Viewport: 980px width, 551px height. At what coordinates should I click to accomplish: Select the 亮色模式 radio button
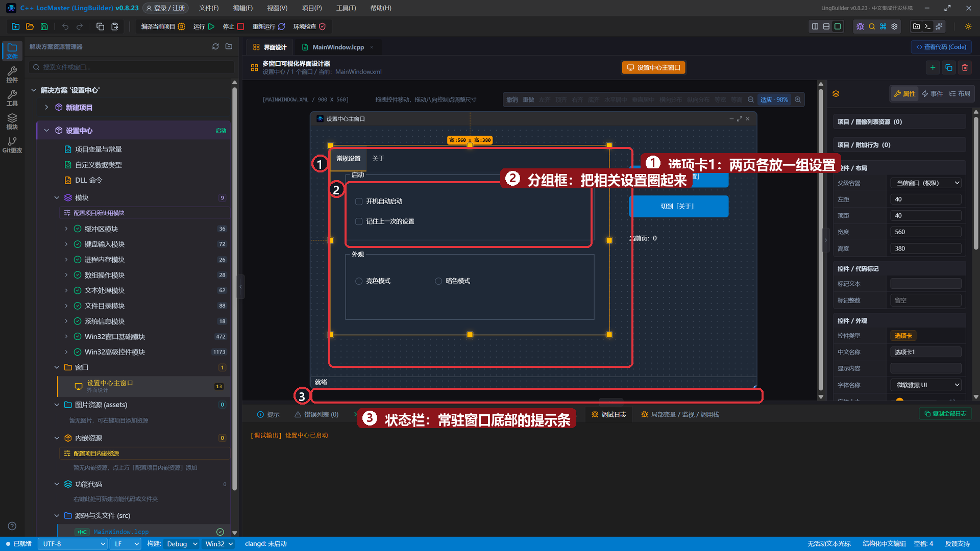click(x=359, y=281)
